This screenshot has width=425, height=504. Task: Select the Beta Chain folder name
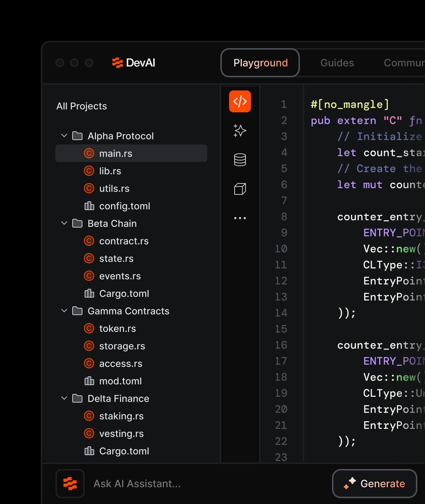[x=112, y=223]
